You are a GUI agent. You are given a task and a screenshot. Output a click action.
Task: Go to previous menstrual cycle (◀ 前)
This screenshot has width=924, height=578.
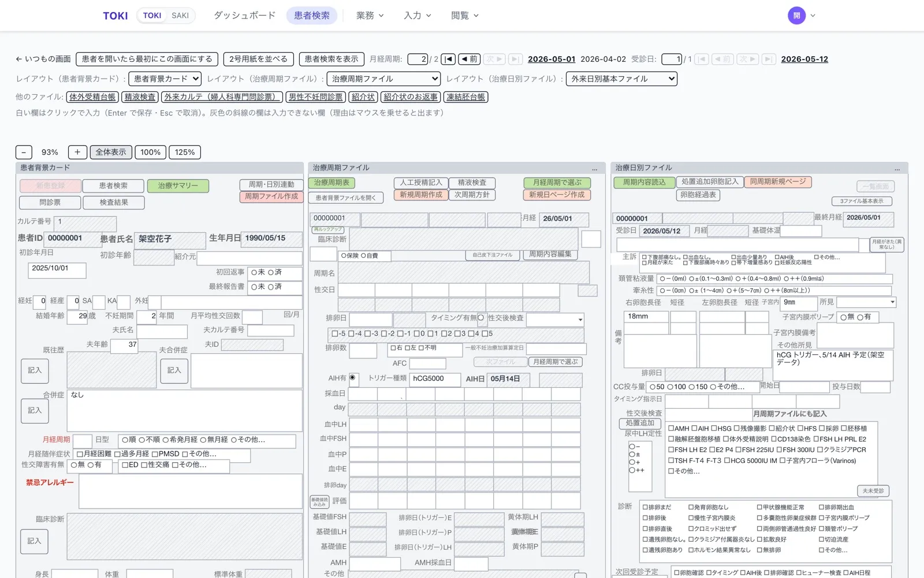469,59
